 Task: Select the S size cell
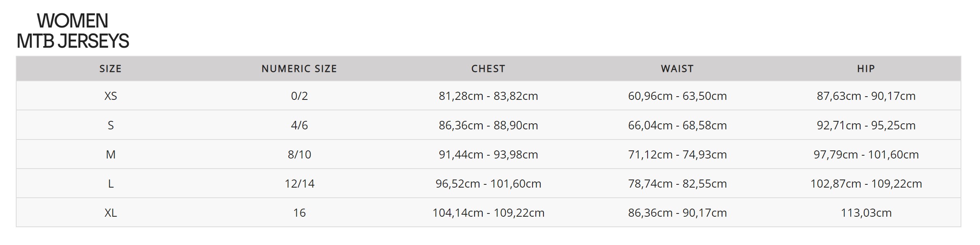(x=111, y=125)
